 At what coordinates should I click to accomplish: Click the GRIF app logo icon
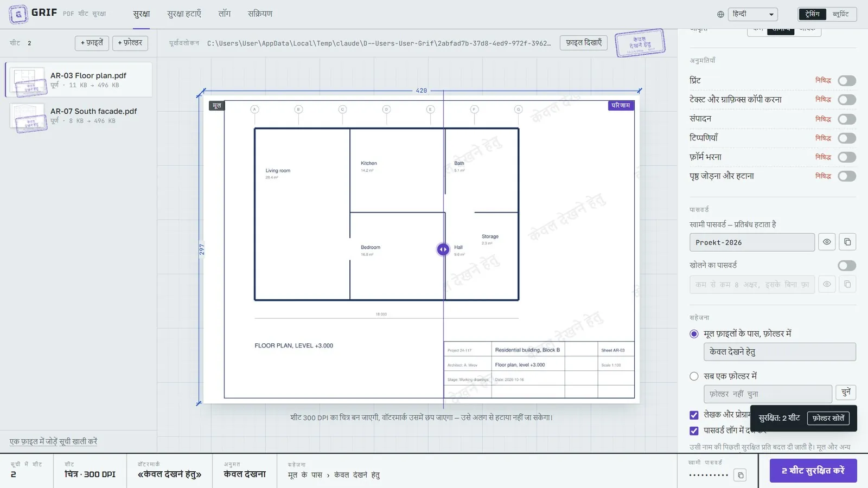coord(18,14)
